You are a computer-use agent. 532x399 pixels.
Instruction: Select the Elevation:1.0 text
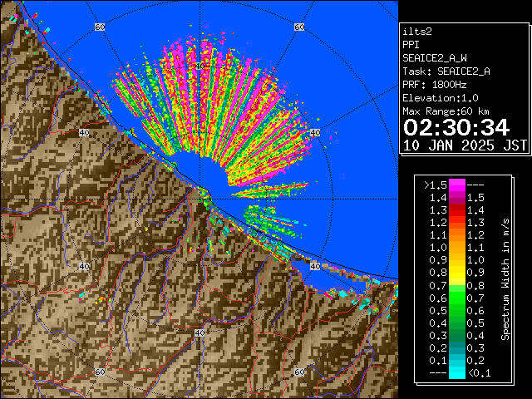(441, 98)
